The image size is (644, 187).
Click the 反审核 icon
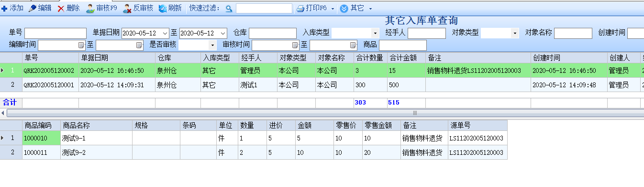pyautogui.click(x=127, y=8)
